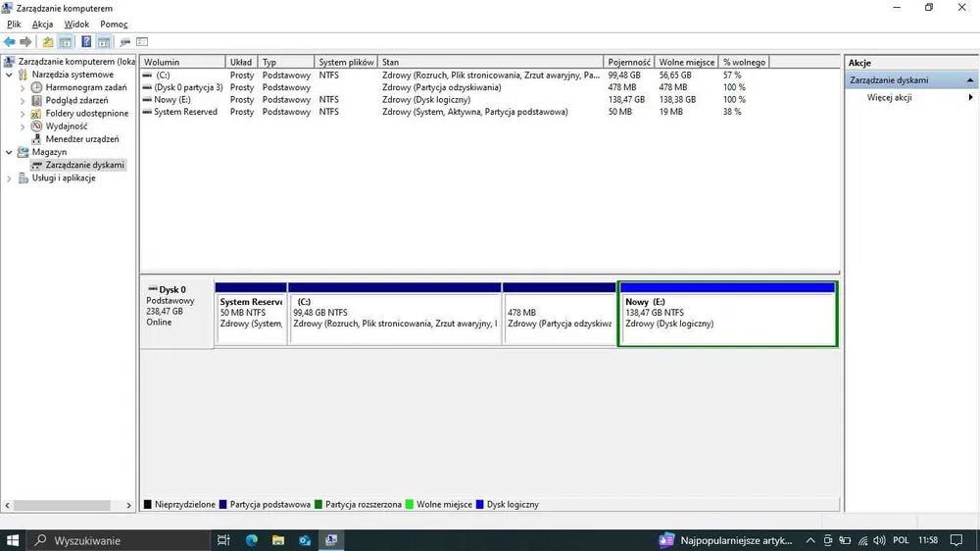
Task: Expand the Foldery udostępnione node
Action: click(x=23, y=113)
